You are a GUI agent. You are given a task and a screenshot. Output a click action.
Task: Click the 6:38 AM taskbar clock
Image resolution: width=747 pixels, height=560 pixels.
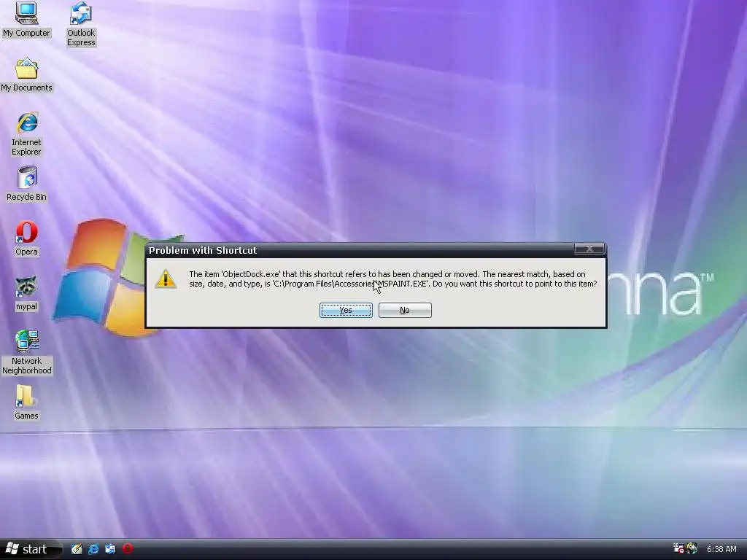(721, 549)
